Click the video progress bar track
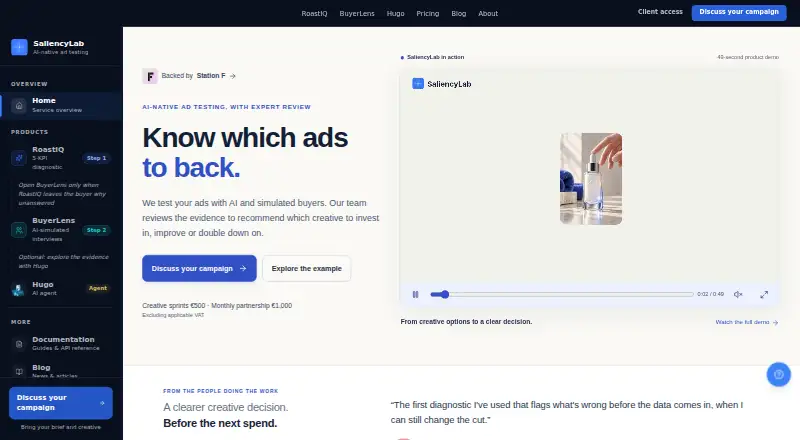The height and width of the screenshot is (440, 800). coord(562,295)
